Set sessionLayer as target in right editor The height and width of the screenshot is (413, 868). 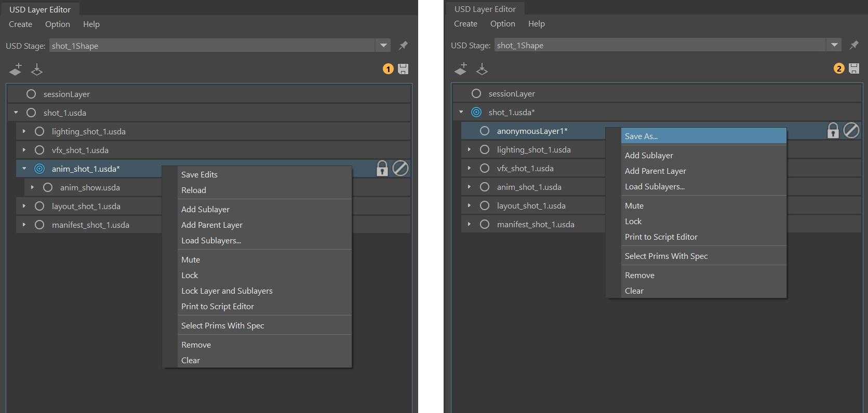476,93
